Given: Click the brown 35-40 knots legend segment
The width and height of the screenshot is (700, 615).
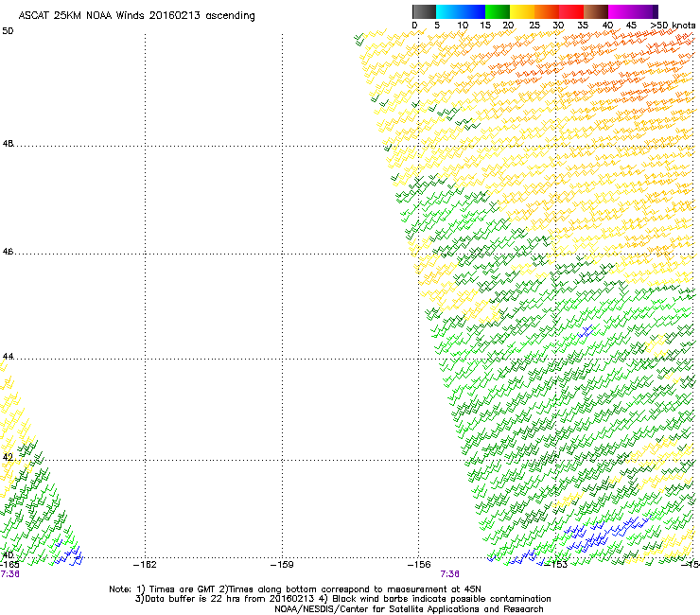Looking at the screenshot, I should tap(596, 11).
